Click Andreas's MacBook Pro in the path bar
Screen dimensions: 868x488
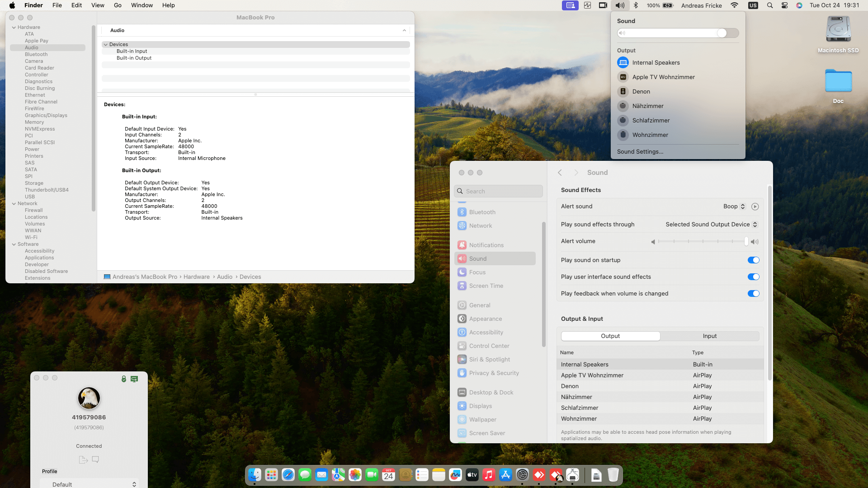[145, 277]
